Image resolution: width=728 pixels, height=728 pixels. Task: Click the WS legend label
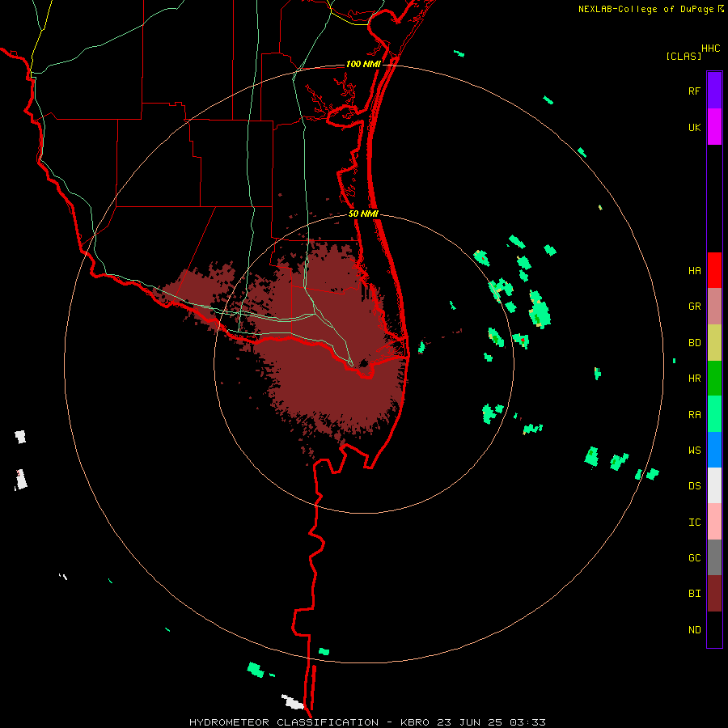(694, 451)
